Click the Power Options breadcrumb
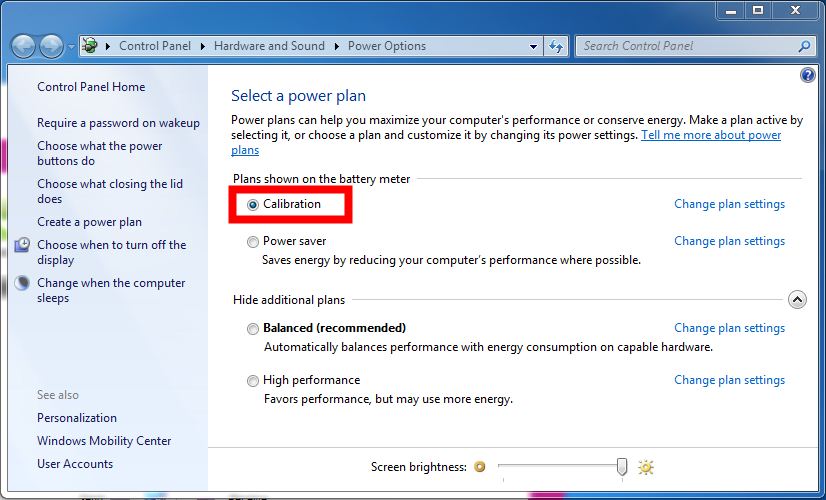 tap(387, 46)
